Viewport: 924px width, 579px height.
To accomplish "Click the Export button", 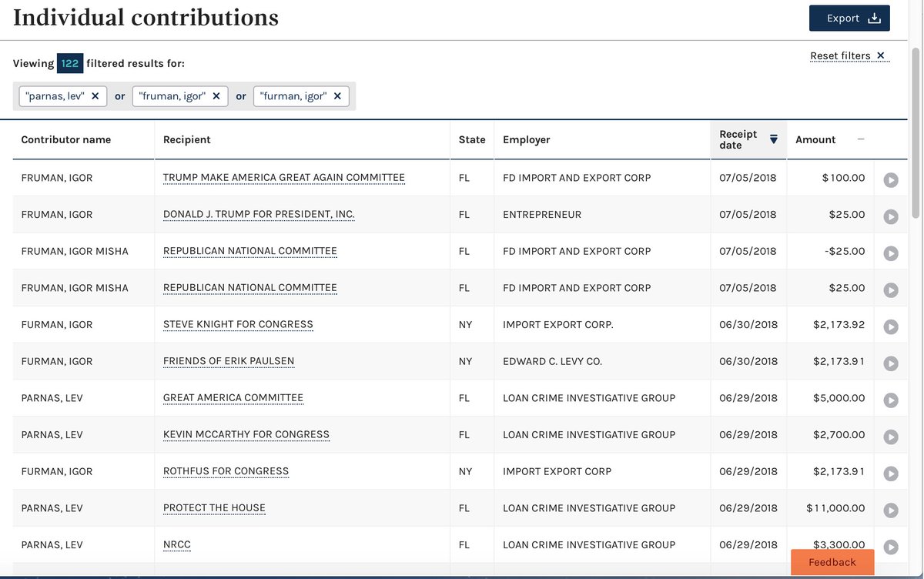I will pos(849,18).
